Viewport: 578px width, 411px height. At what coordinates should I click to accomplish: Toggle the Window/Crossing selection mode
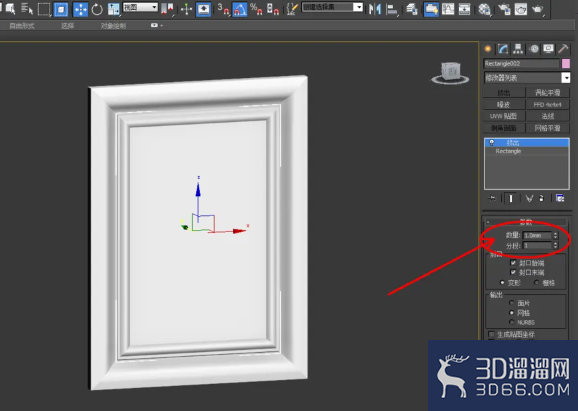tap(61, 9)
